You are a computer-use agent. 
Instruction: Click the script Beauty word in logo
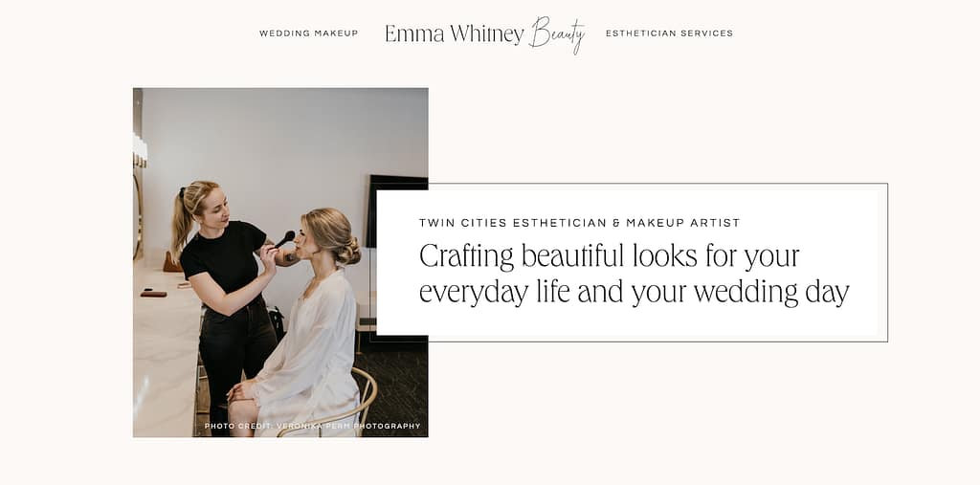558,35
